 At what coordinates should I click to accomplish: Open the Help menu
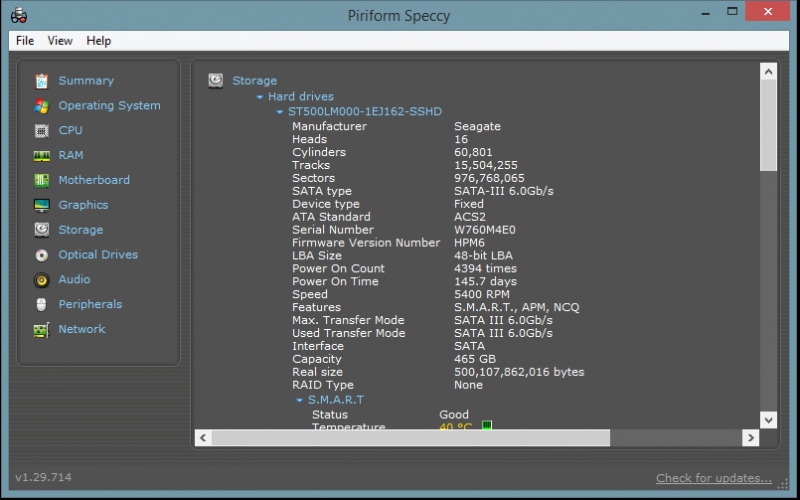pos(98,41)
